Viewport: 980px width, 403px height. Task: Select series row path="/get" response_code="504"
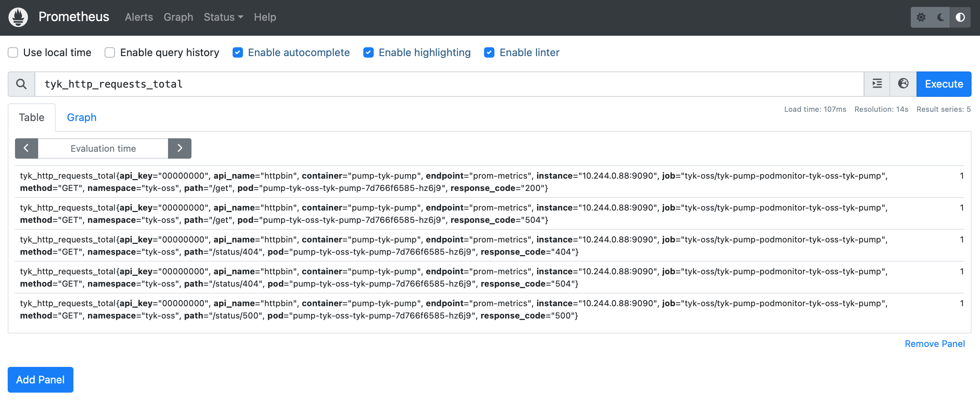pyautogui.click(x=489, y=214)
